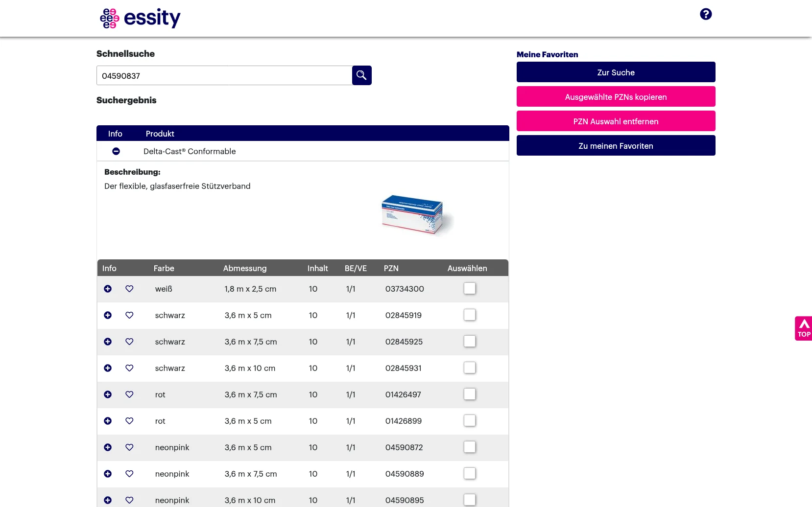Viewport: 812px width, 507px height.
Task: Select checkbox for PZN 02845919
Action: tap(470, 315)
